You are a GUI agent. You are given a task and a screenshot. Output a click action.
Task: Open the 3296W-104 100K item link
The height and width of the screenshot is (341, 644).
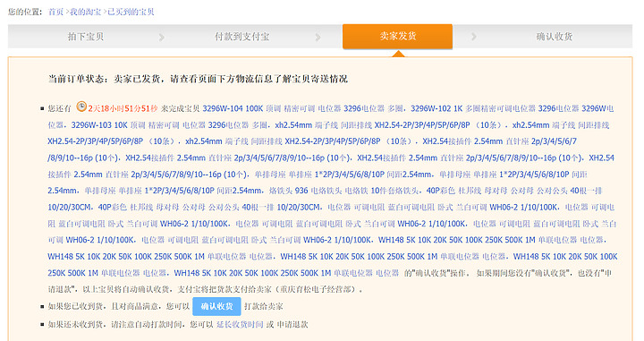tap(303, 108)
